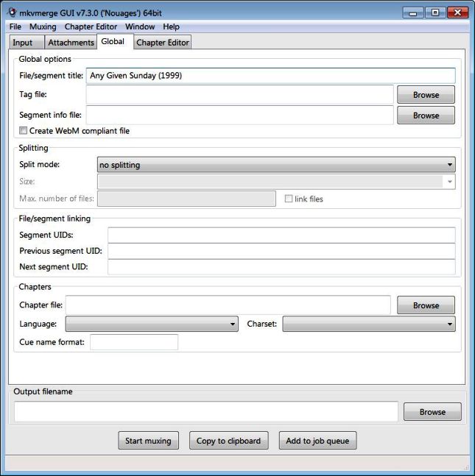Open the chapter Language dropdown

pyautogui.click(x=152, y=324)
